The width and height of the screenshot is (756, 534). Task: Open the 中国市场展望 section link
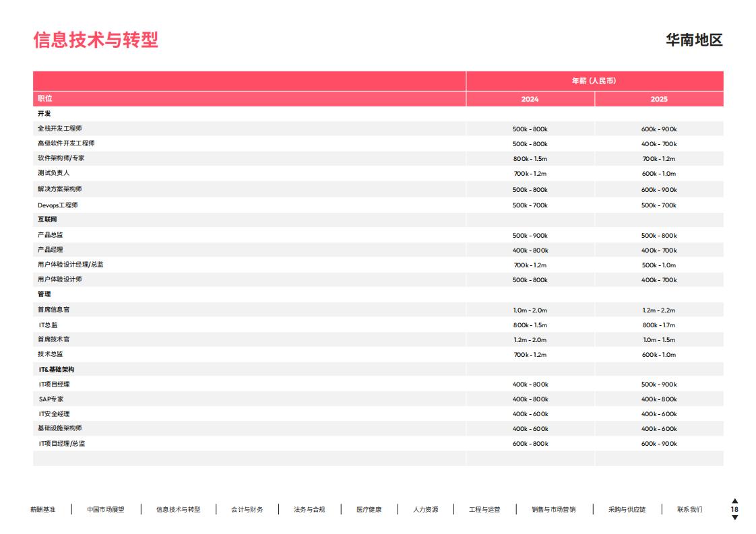(x=106, y=509)
